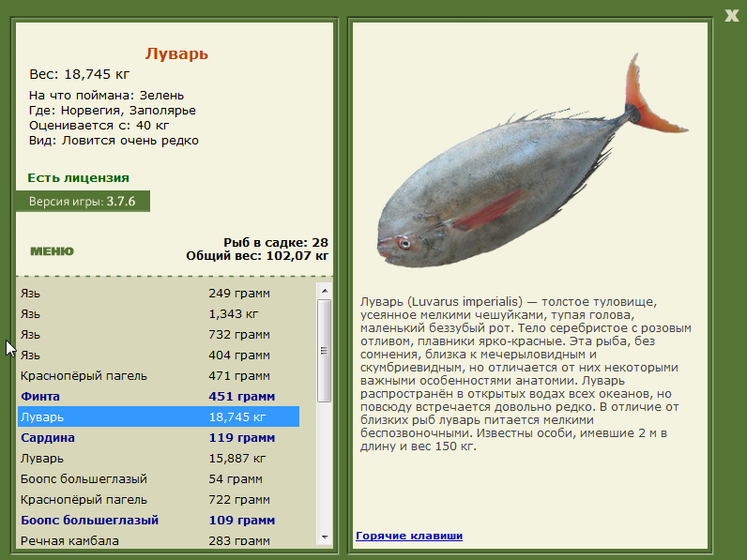
Task: Select the Язь 1,343 кг row
Action: [159, 314]
